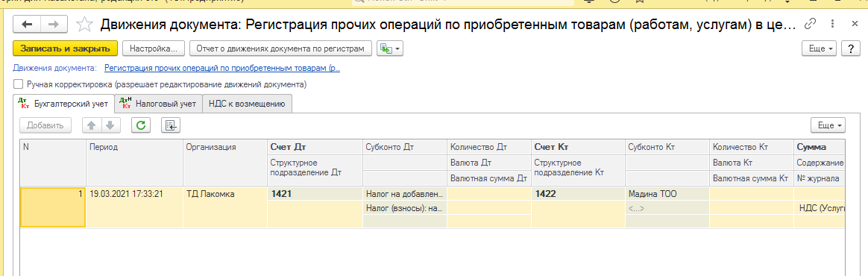Follow the Регистрация прочих операций document link
The height and width of the screenshot is (276, 868).
pos(222,68)
